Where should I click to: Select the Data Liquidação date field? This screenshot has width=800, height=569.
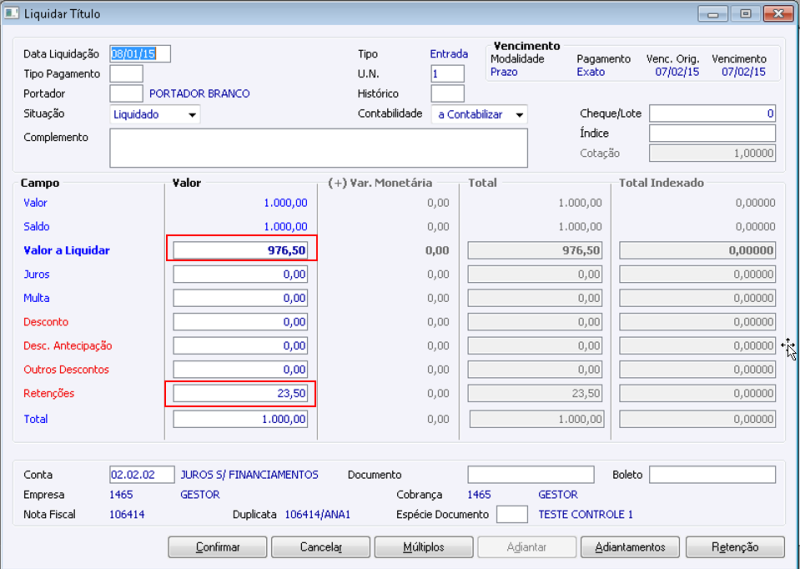pos(140,54)
